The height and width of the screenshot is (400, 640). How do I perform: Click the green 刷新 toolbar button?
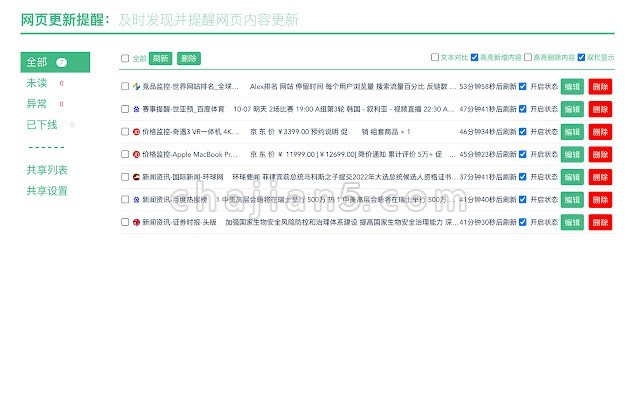pyautogui.click(x=160, y=58)
